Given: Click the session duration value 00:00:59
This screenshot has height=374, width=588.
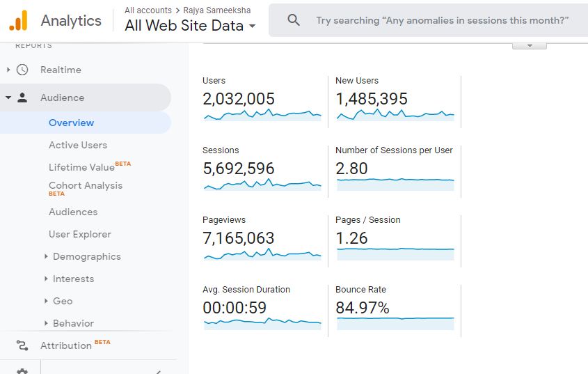Looking at the screenshot, I should click(235, 308).
